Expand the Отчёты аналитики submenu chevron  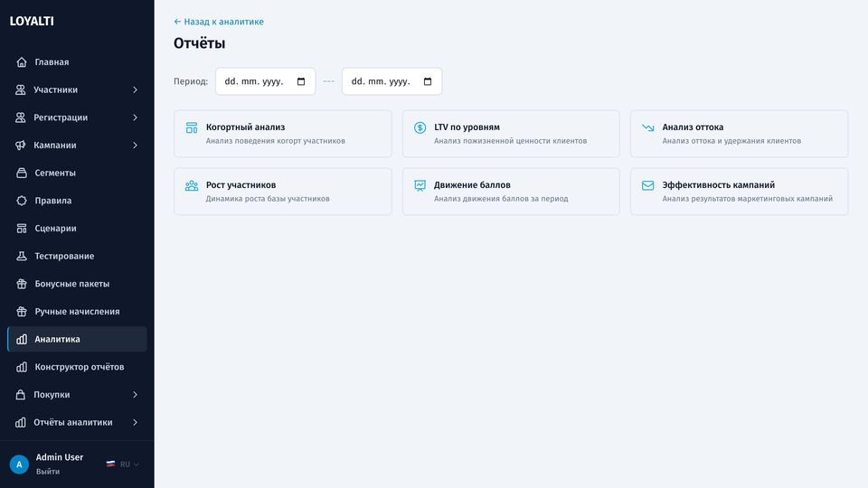135,422
